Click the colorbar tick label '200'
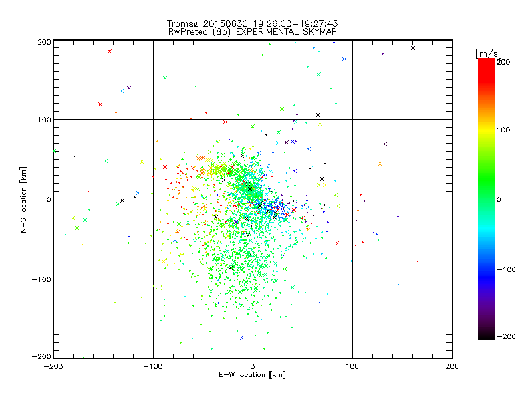This screenshot has width=532, height=399. [503, 62]
